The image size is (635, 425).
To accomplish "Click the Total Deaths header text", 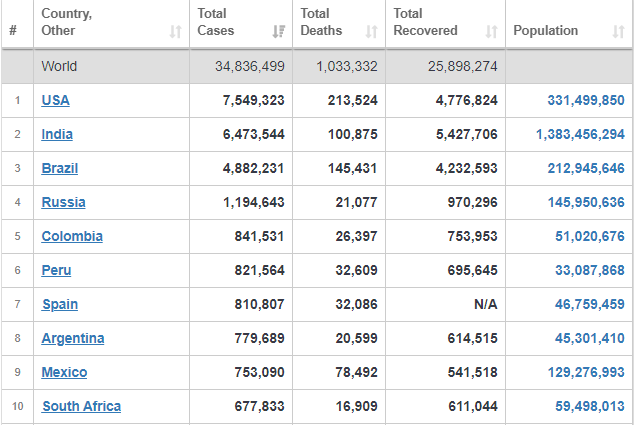I will pos(321,22).
